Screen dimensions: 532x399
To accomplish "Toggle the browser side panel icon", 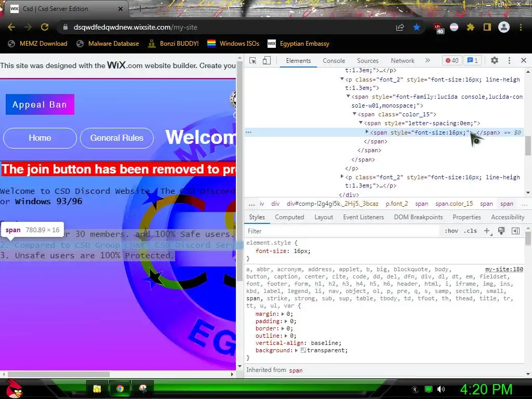I will point(487,27).
